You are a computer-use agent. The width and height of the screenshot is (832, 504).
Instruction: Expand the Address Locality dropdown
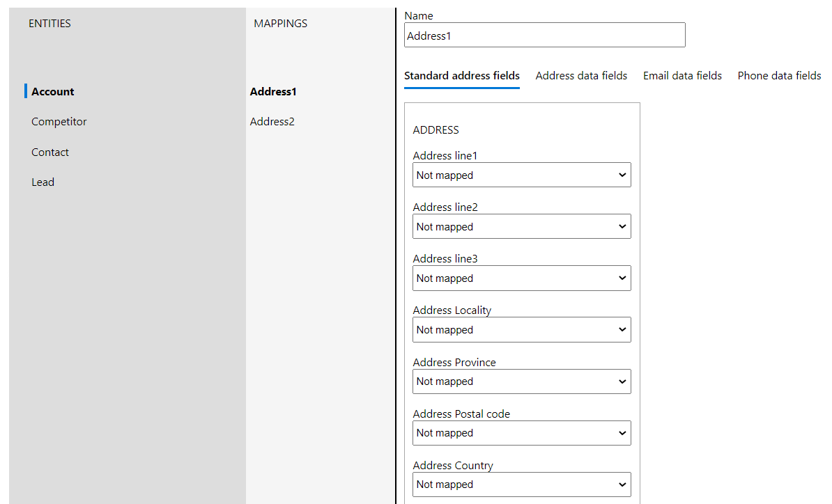click(x=521, y=329)
